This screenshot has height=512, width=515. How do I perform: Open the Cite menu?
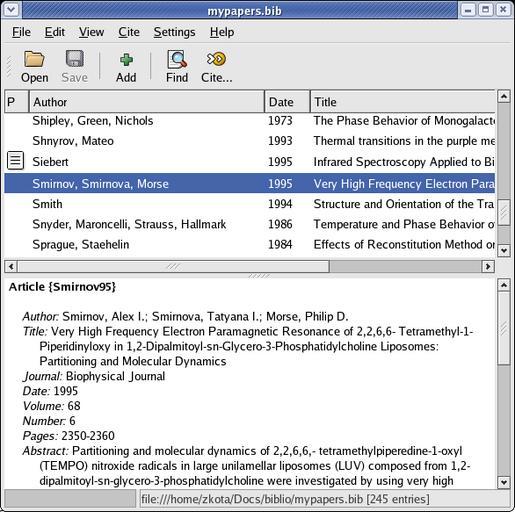pos(129,32)
